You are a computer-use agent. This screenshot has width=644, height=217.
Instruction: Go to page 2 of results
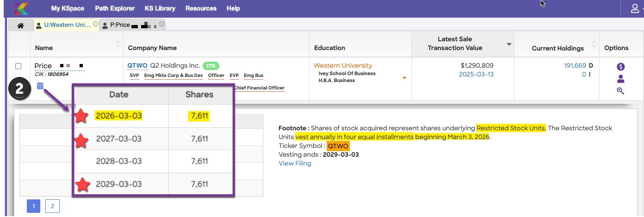pos(52,206)
